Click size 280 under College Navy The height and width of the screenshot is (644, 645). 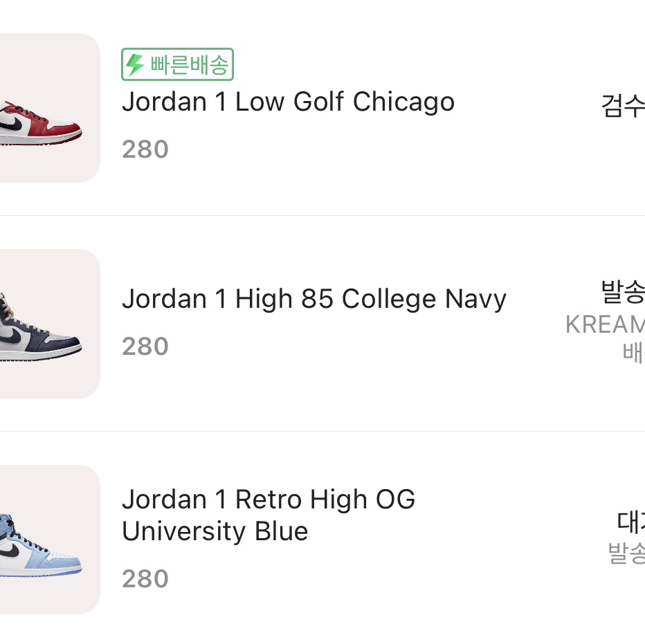point(145,347)
